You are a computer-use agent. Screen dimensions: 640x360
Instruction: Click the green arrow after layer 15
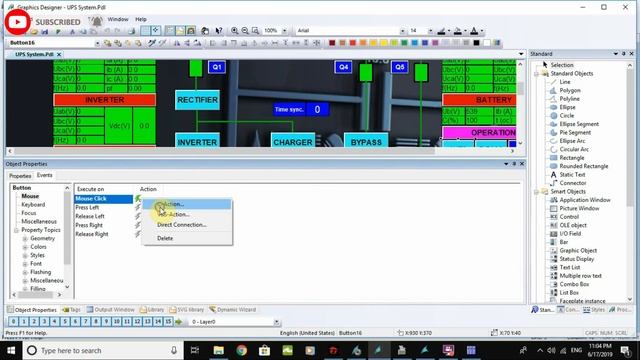click(x=178, y=322)
